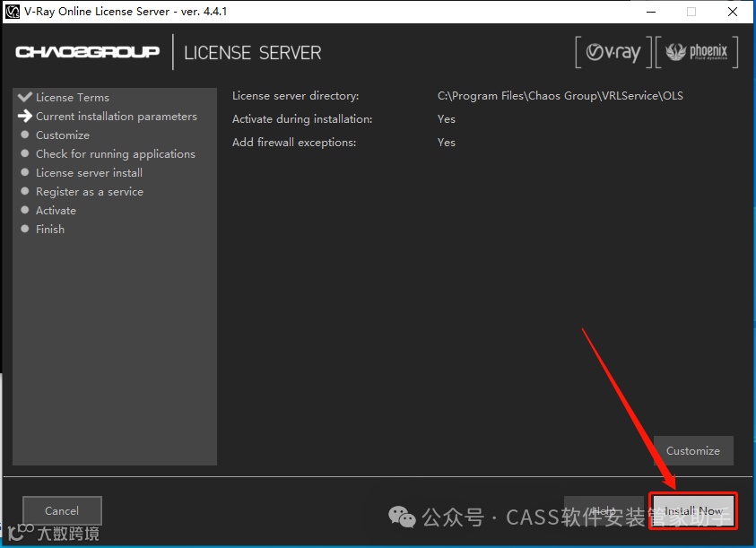Select Current installation parameters step
The height and width of the screenshot is (548, 756).
click(117, 117)
